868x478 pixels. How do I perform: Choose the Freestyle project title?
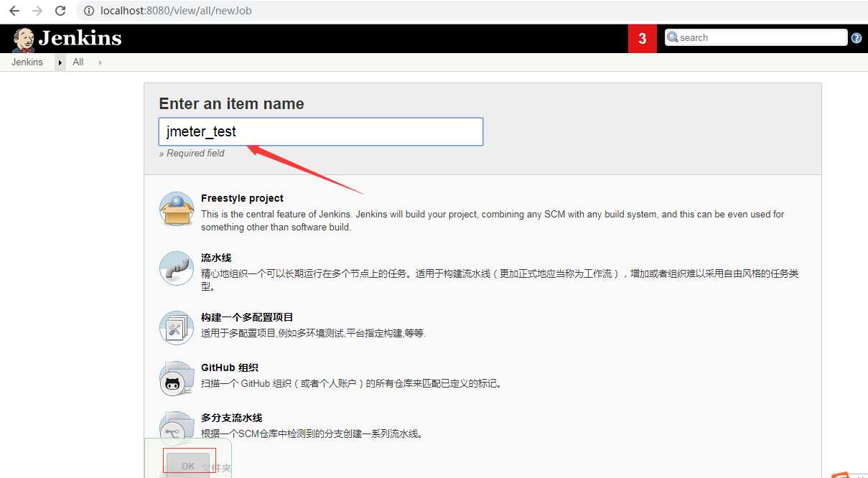242,198
